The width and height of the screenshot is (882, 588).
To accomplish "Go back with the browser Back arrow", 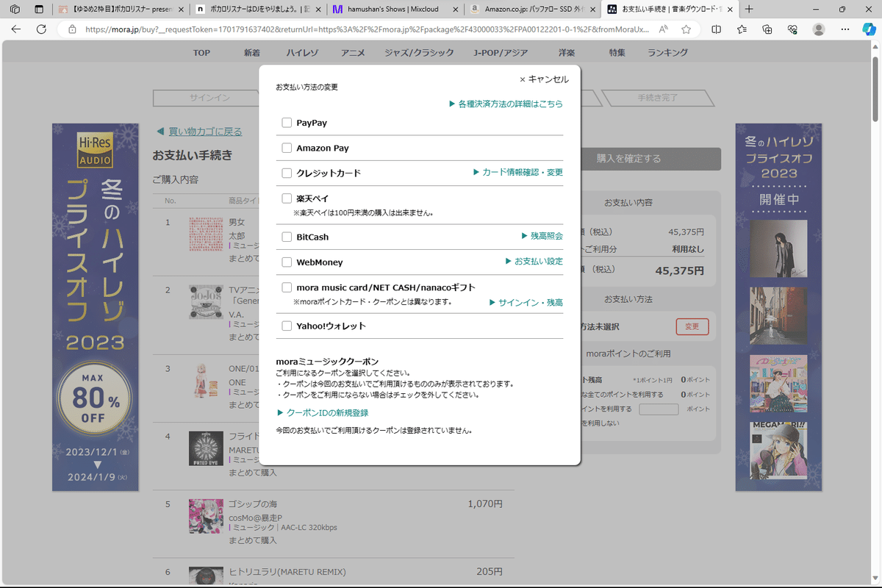I will 16,29.
